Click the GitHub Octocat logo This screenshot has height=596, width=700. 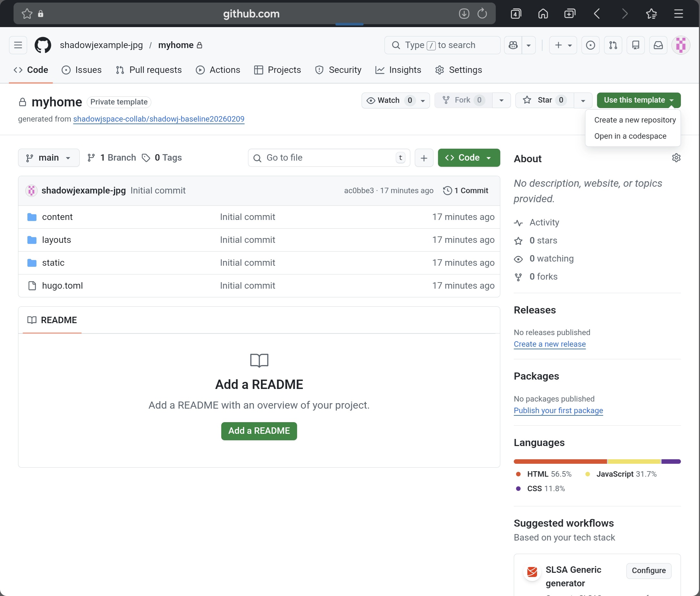coord(43,45)
